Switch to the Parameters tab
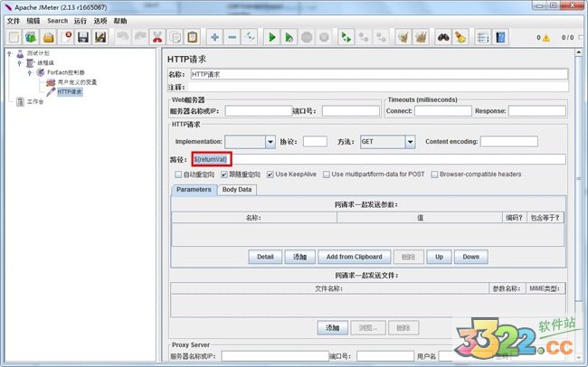Screen dimensions: 588x367 194,190
